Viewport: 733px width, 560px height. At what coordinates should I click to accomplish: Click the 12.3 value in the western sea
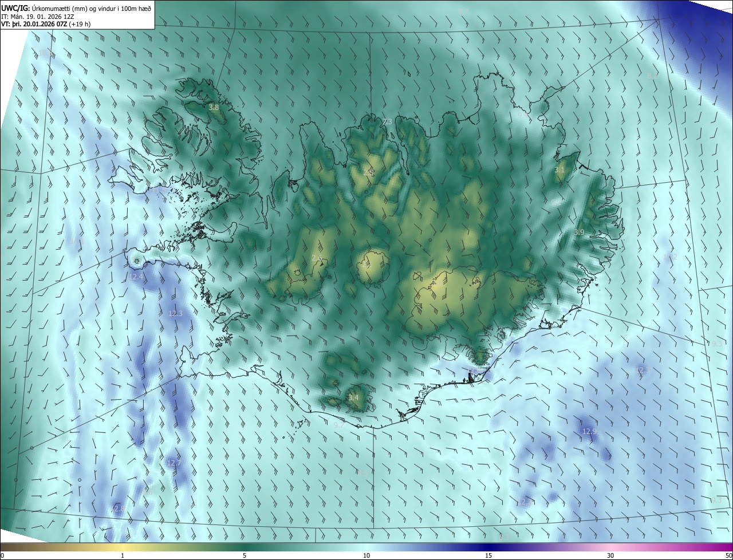tap(175, 314)
